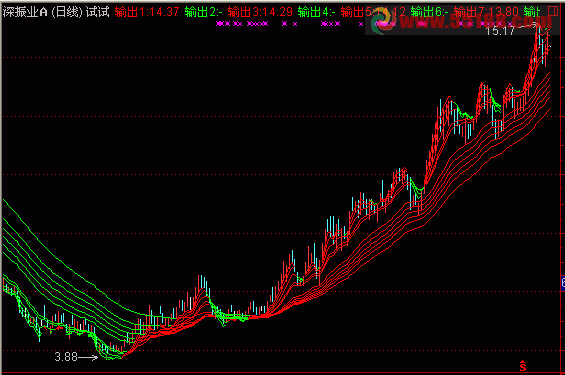Viewport: 565px width, 375px height.
Task: Select the green 输出6 output label
Action: pyautogui.click(x=430, y=12)
